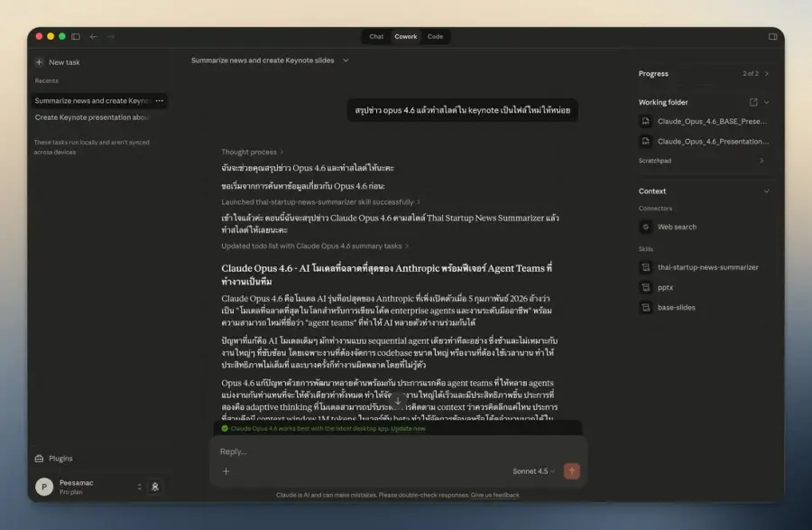Click the Progress heading
812x530 pixels.
(x=653, y=73)
